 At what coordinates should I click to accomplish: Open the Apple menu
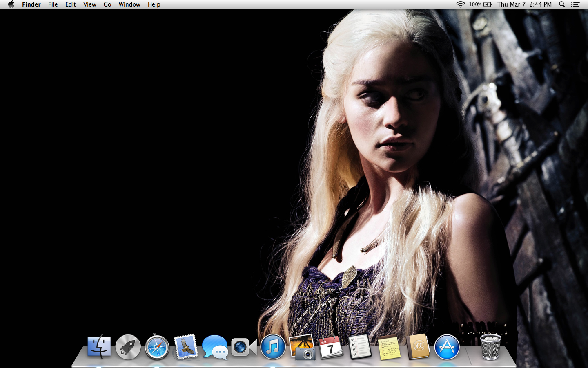pos(11,4)
